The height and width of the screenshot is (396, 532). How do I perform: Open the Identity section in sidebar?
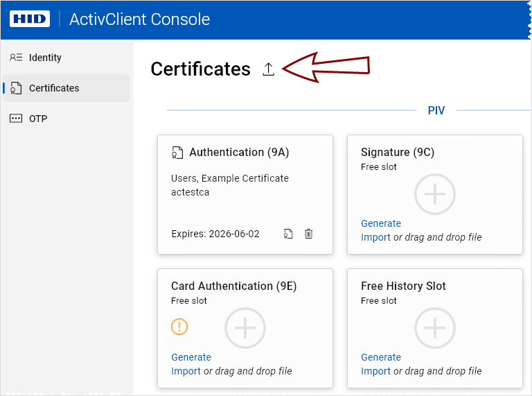[46, 58]
